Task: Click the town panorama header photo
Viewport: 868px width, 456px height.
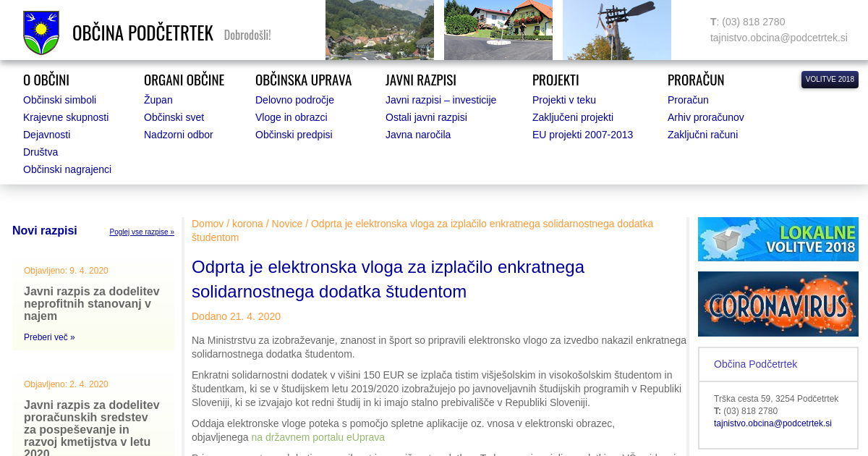Action: (x=379, y=30)
